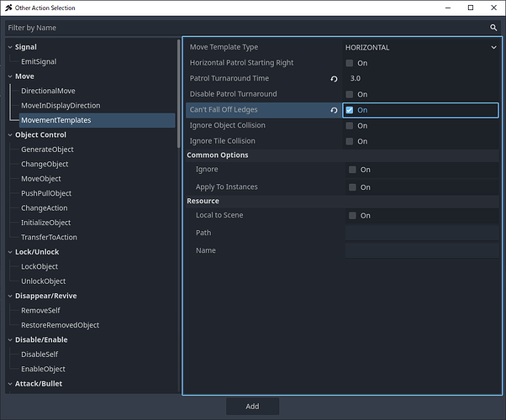This screenshot has height=420, width=506.
Task: Toggle Ignore Tile Collision checkbox
Action: tap(350, 141)
